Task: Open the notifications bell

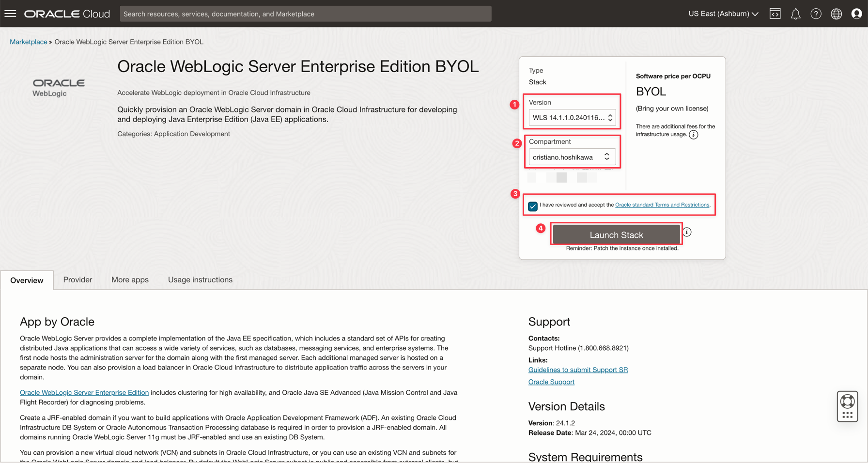Action: 795,14
